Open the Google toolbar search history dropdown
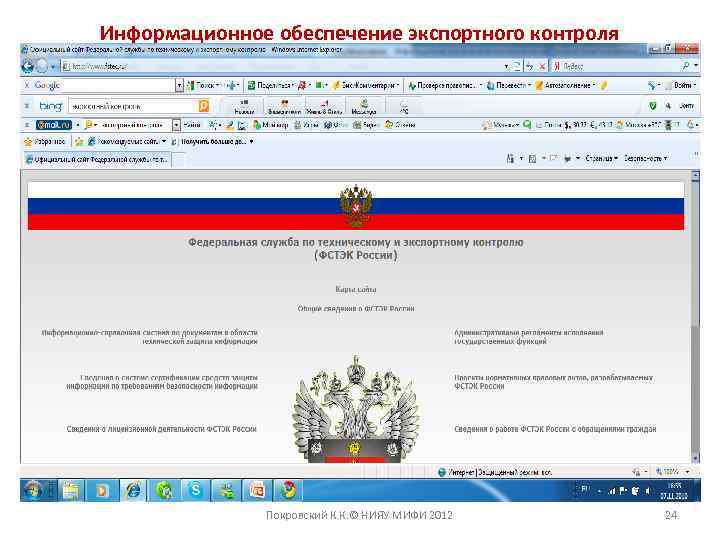720x540 pixels. click(179, 85)
